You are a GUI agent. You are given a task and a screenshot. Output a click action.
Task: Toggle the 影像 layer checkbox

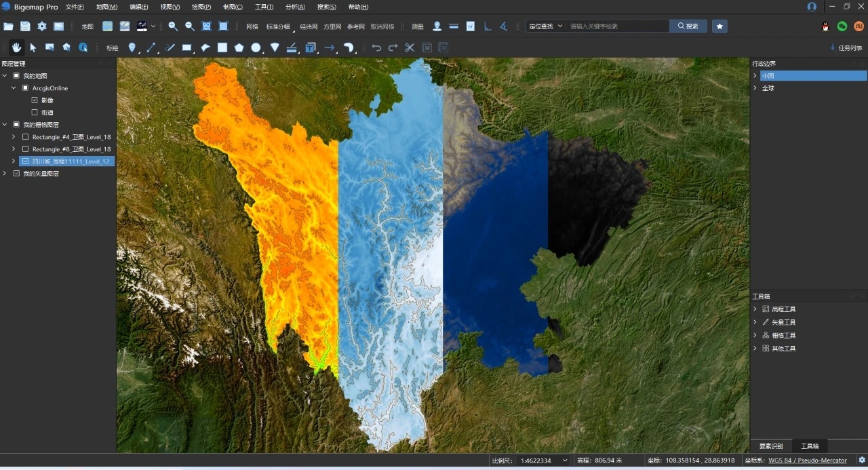[x=35, y=100]
